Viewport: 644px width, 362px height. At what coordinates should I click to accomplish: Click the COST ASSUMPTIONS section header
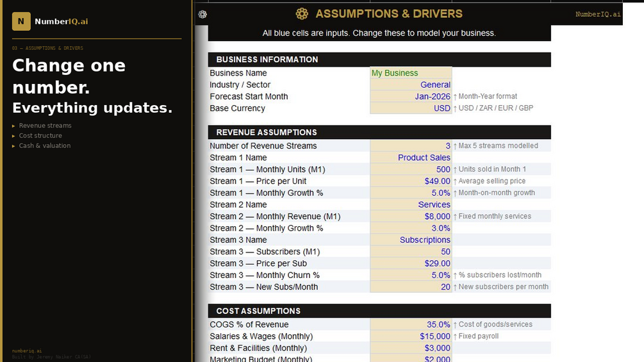tap(379, 311)
